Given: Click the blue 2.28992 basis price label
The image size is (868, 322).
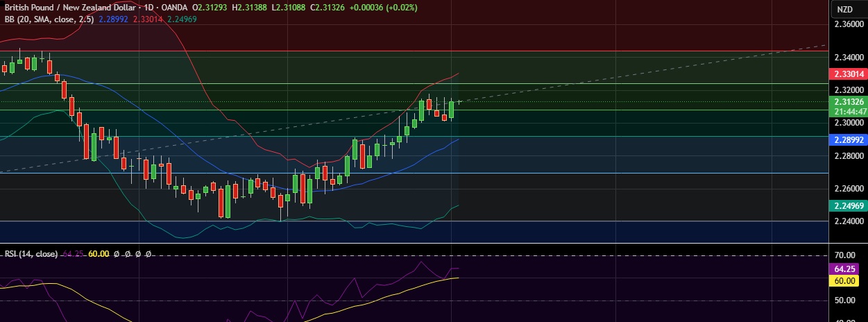Looking at the screenshot, I should (x=847, y=139).
